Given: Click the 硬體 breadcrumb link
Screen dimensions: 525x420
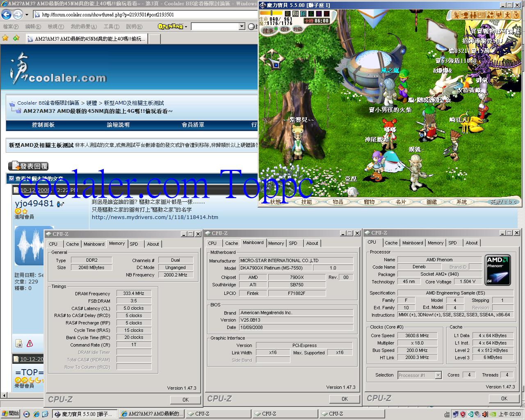Looking at the screenshot, I should 91,103.
